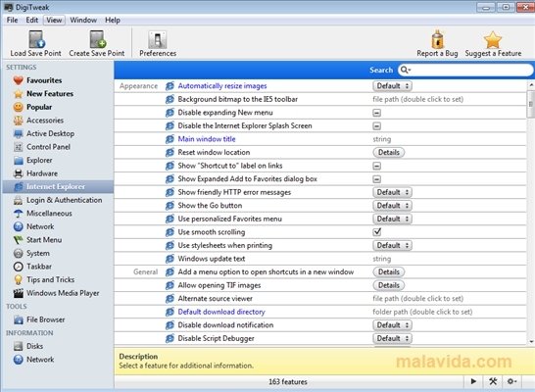This screenshot has width=535, height=392.
Task: Open Network under Settings in sidebar
Action: (x=40, y=226)
